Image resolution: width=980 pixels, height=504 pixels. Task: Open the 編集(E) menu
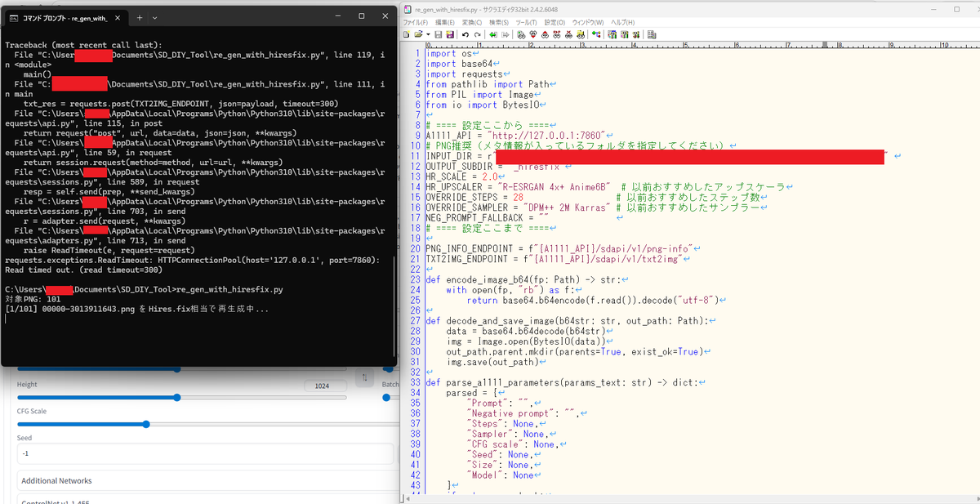[x=445, y=22]
